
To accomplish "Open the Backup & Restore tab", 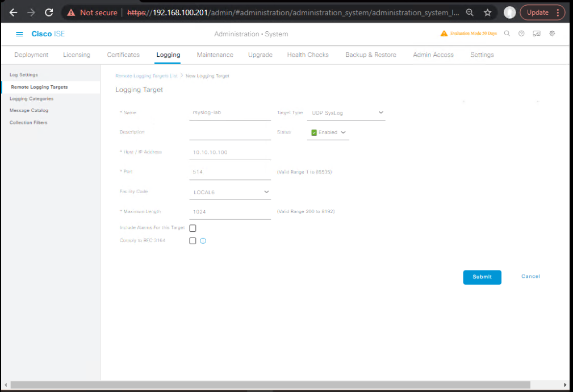I will [370, 55].
